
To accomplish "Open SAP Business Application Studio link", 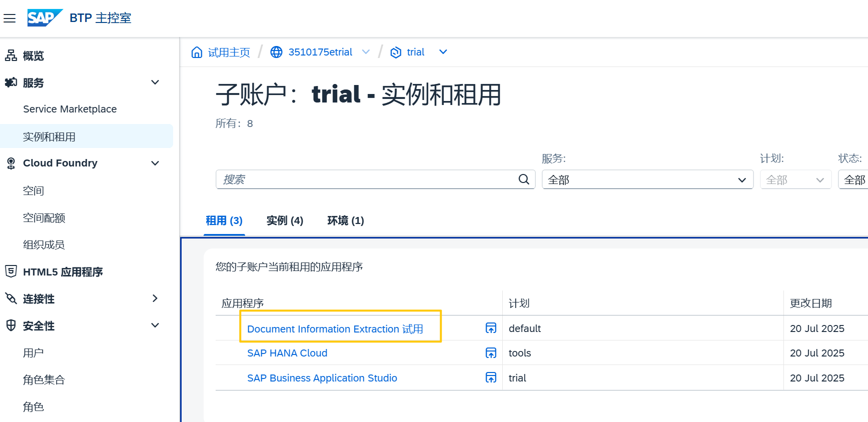I will (322, 378).
